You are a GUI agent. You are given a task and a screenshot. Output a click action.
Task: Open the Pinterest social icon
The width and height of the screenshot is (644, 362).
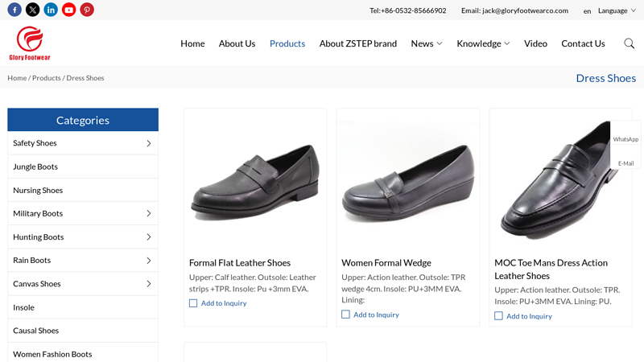pyautogui.click(x=87, y=10)
